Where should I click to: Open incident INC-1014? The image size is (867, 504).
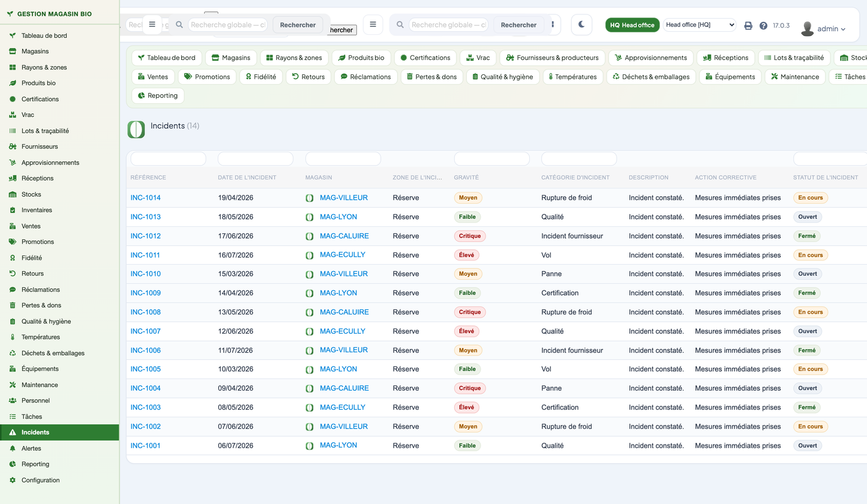pos(146,198)
